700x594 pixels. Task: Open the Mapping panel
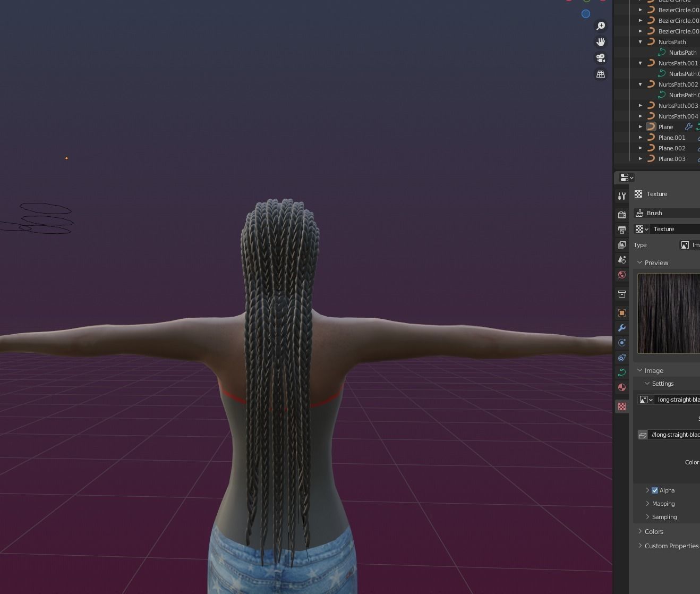coord(663,504)
